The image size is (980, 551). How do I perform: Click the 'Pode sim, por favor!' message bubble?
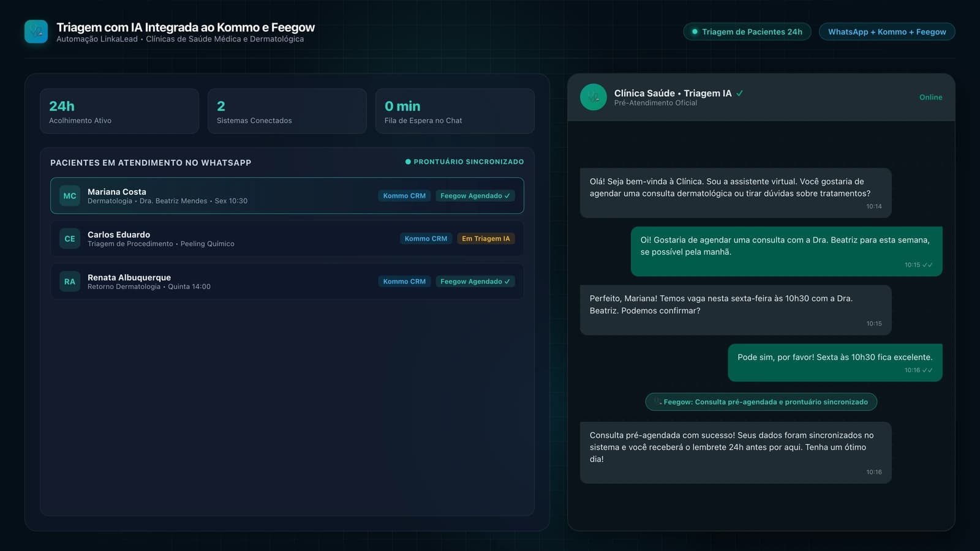click(x=835, y=362)
